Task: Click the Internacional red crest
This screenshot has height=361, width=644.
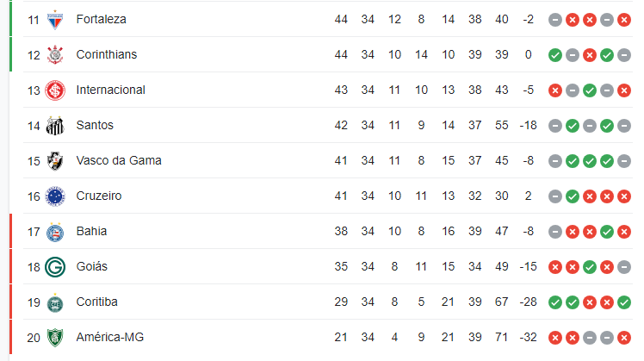Action: tap(55, 90)
